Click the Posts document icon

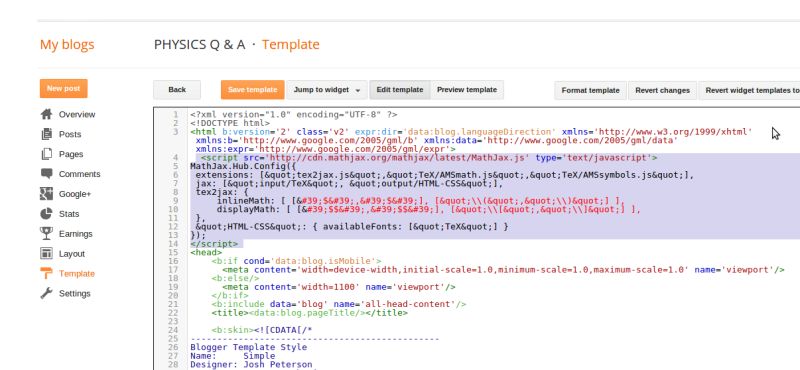pyautogui.click(x=46, y=134)
